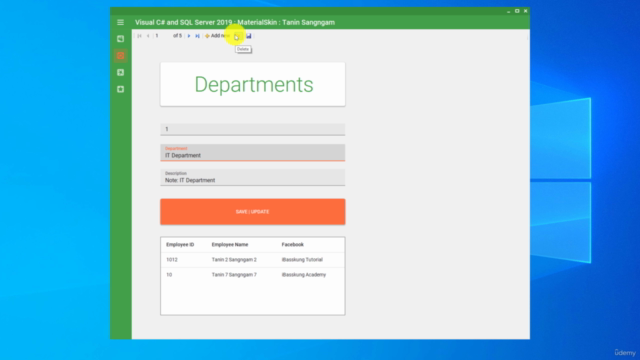Screen dimensions: 640x360
Task: Move to the first record navigator arrow
Action: click(140, 36)
